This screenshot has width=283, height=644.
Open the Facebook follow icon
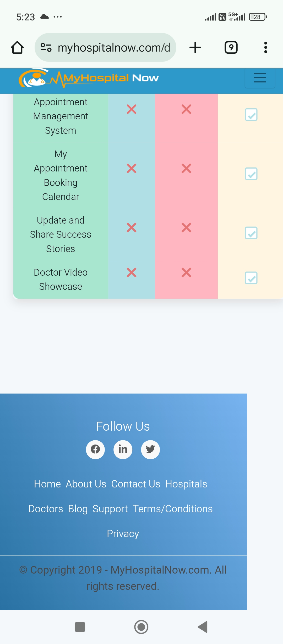click(x=95, y=449)
